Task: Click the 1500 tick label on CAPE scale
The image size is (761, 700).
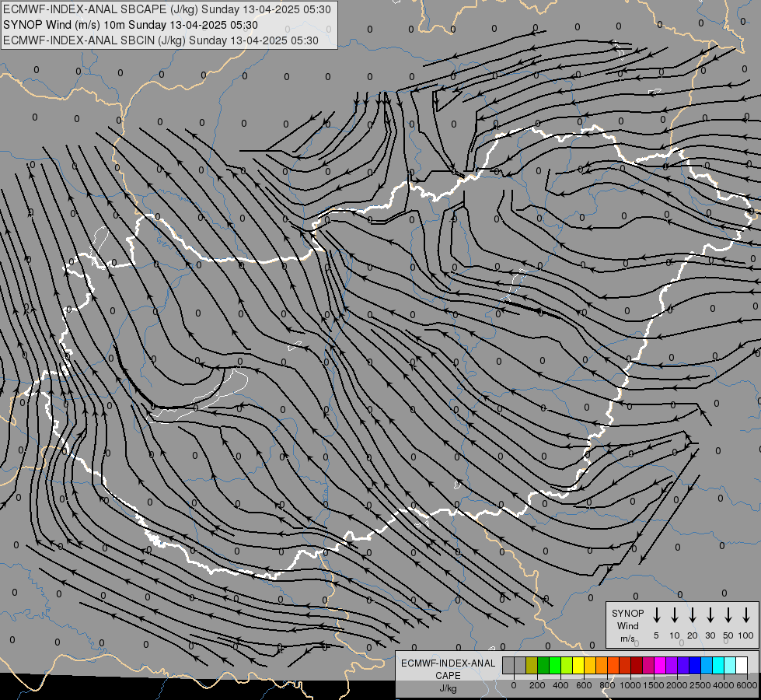Action: coord(654,685)
